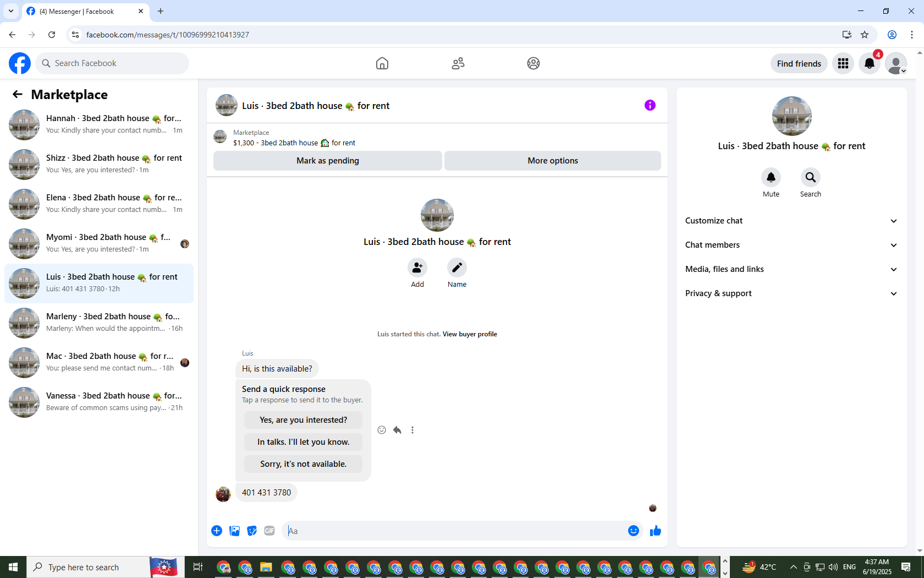This screenshot has height=578, width=924.
Task: Send quick response 'Yes, are you interested?'
Action: point(304,420)
